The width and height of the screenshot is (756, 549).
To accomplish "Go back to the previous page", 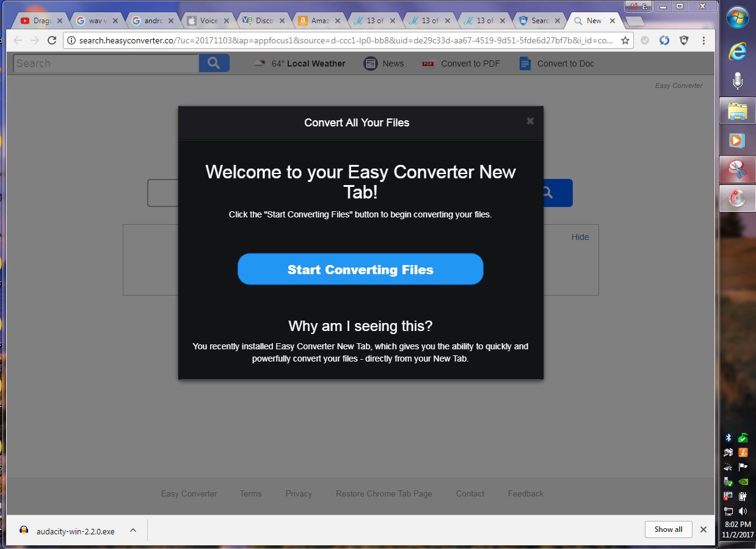I will tap(17, 40).
